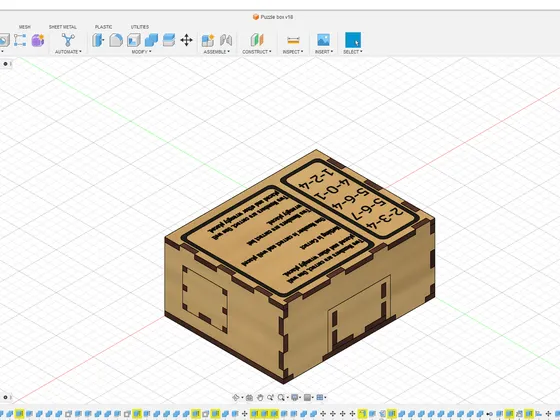Click the Construct Offset Plane icon

coord(257,40)
